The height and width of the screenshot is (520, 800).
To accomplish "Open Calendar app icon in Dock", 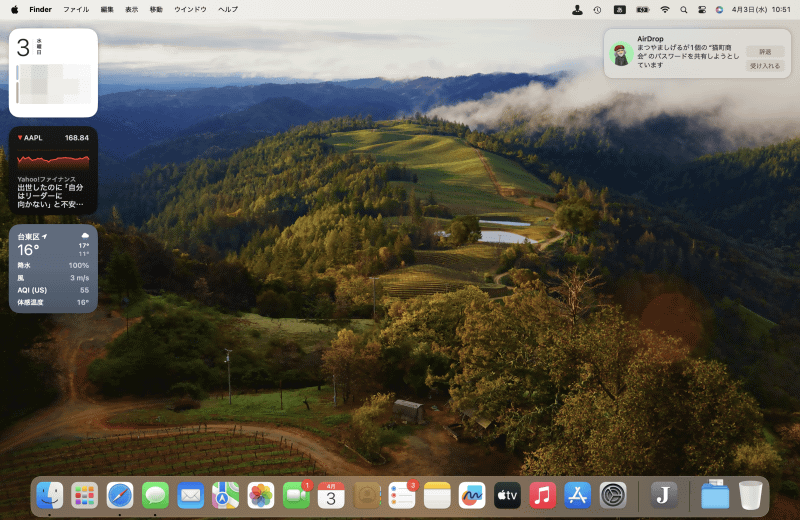I will coord(331,495).
